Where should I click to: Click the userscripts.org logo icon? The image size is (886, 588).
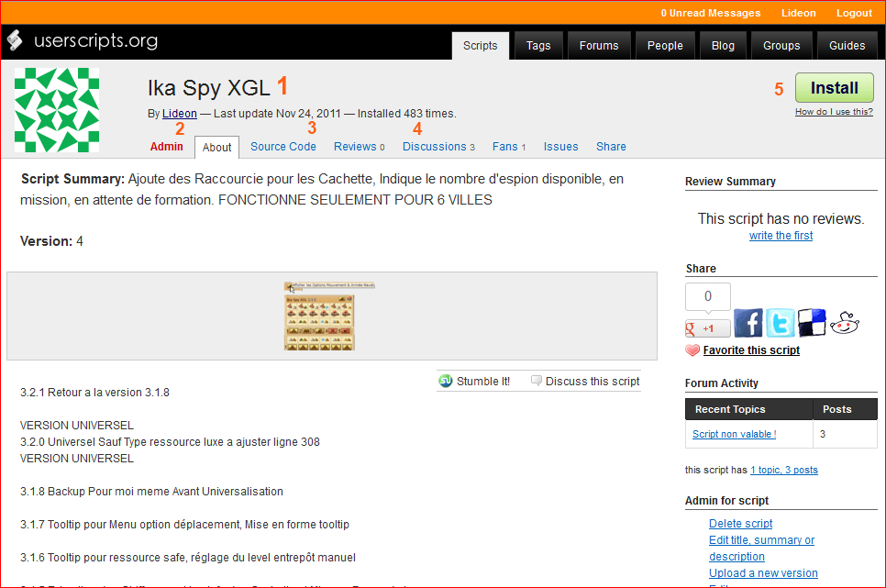[x=15, y=40]
